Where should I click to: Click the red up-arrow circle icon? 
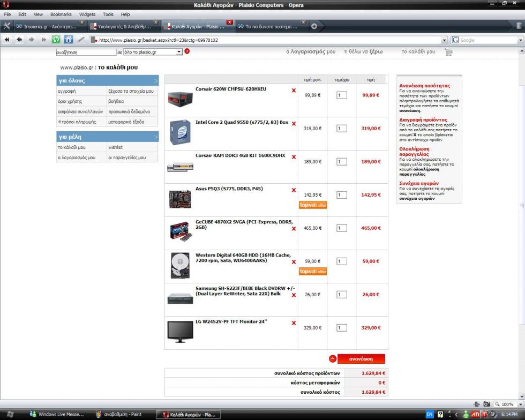pos(333,359)
